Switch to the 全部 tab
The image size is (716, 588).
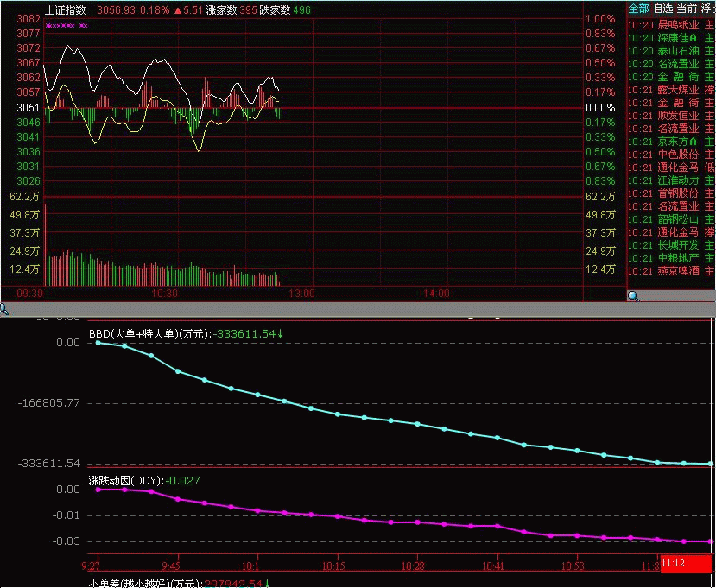639,9
